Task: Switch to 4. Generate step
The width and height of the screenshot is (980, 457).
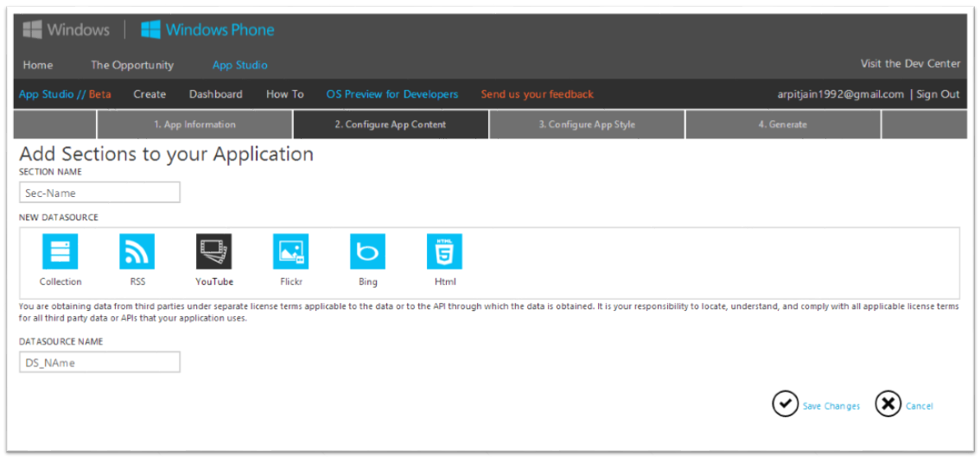Action: point(783,124)
